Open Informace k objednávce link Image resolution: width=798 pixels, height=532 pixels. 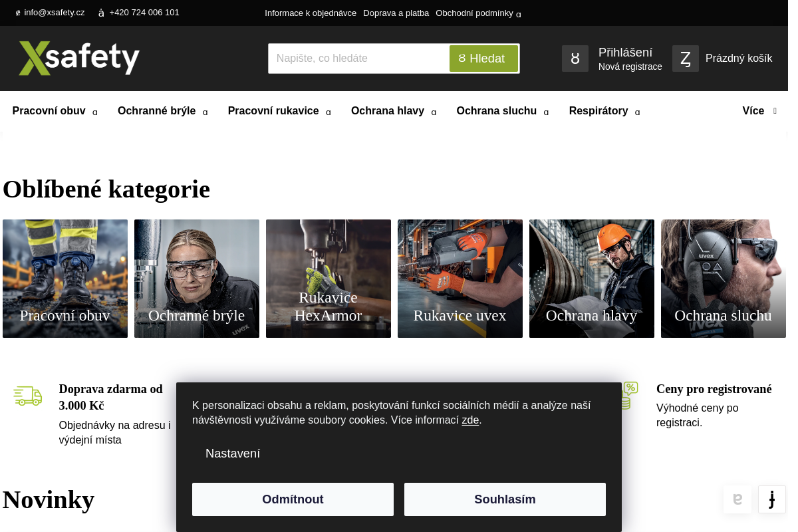311,13
